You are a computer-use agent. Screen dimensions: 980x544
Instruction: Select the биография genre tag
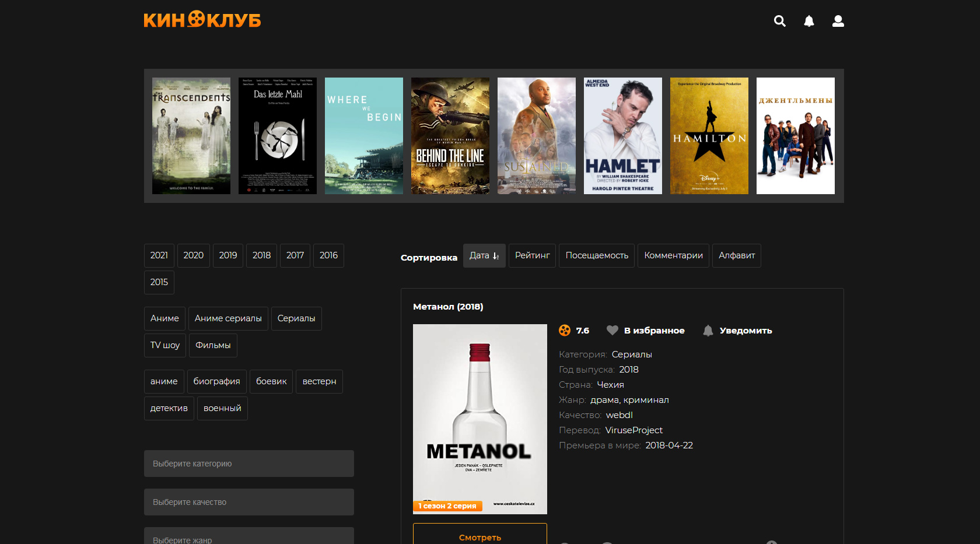(217, 381)
